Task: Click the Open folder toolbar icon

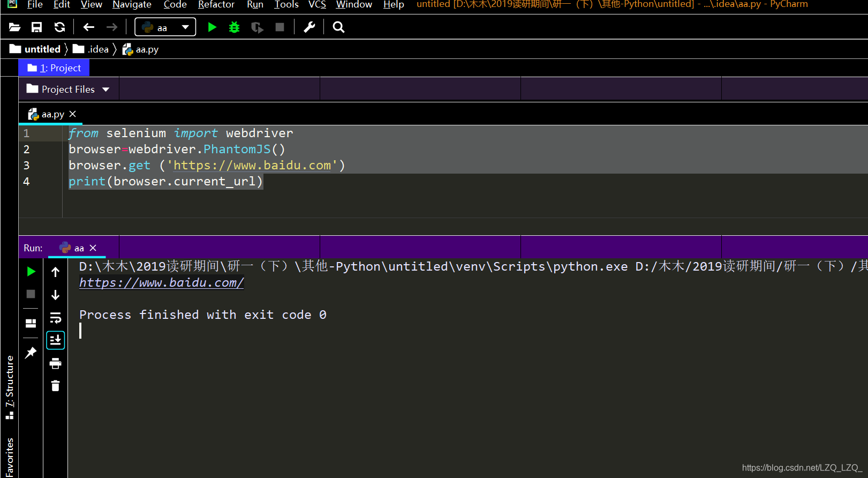Action: tap(14, 27)
